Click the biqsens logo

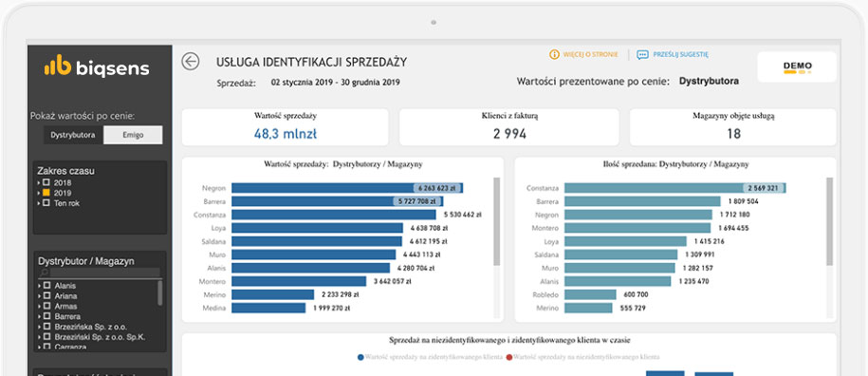(97, 66)
